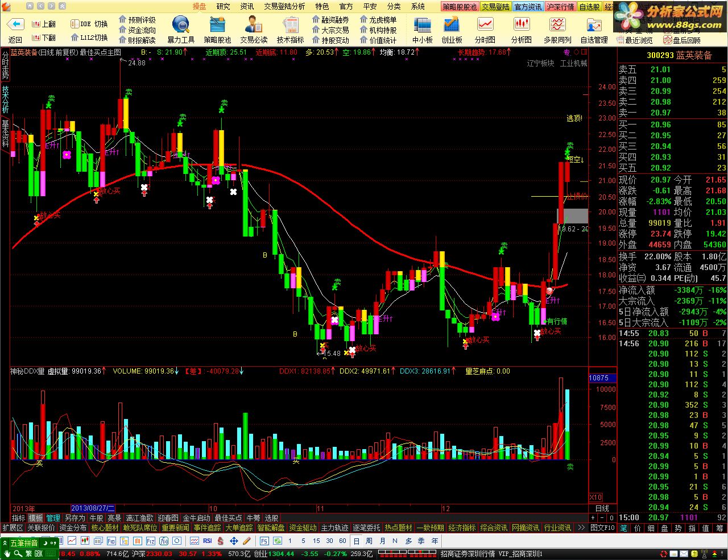
Task: Open the 基本资料 side tab
Action: [5, 134]
